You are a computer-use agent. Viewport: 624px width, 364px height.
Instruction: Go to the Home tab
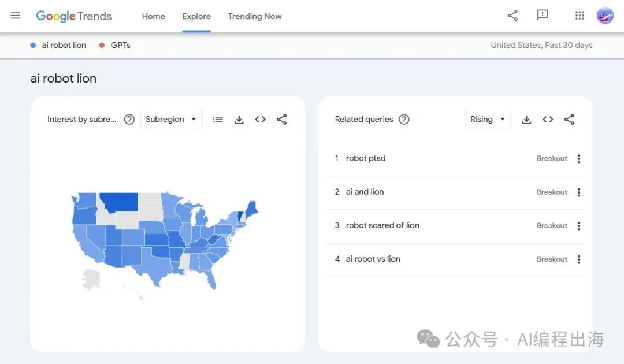click(x=153, y=16)
